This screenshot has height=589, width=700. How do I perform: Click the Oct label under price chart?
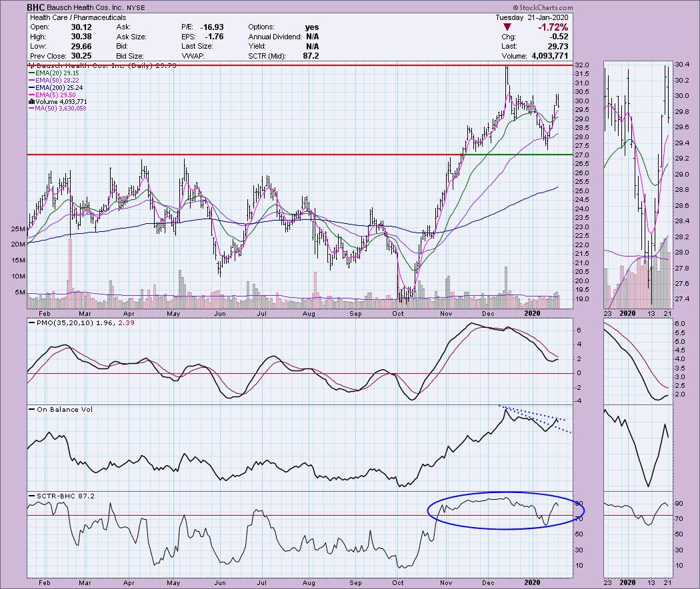(x=398, y=314)
